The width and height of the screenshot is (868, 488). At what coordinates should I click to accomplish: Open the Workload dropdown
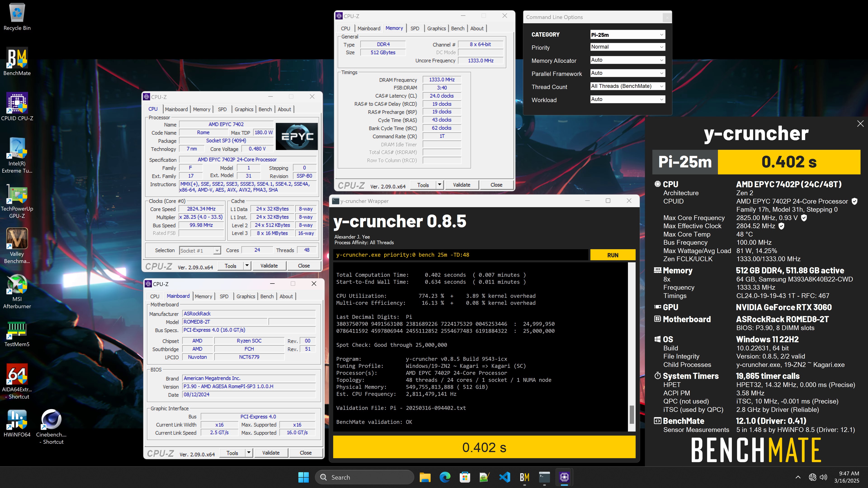pyautogui.click(x=627, y=99)
